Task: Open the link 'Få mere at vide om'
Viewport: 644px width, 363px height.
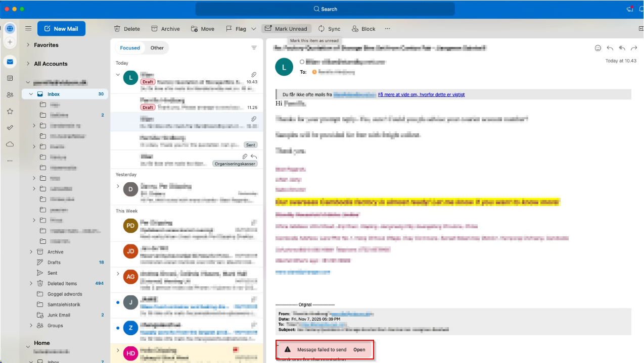Action: (421, 94)
